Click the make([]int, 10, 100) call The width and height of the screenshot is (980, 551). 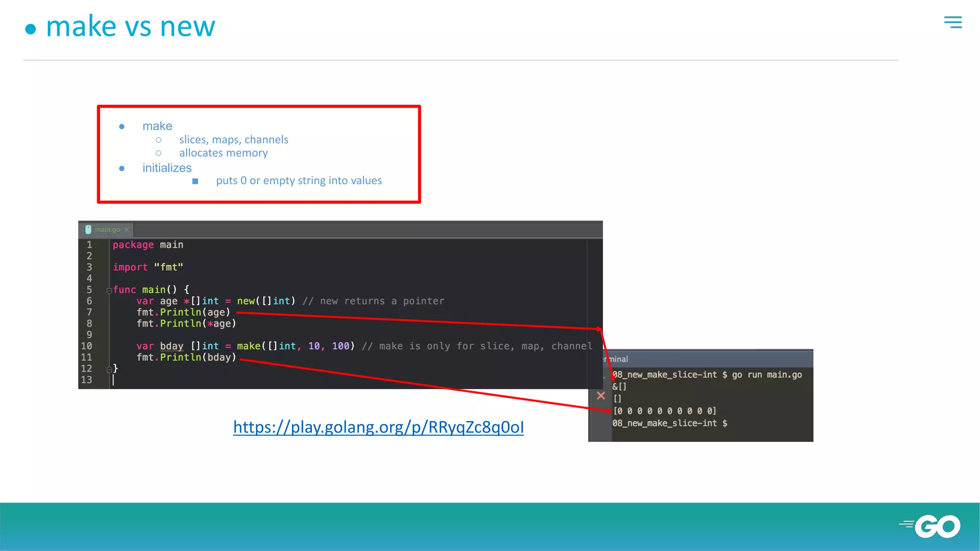pos(296,346)
